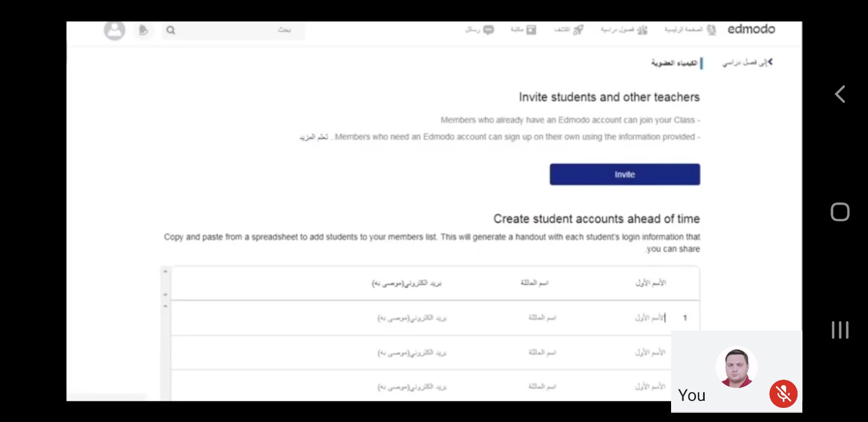
Task: Open the Messages speech bubble icon
Action: click(x=488, y=30)
